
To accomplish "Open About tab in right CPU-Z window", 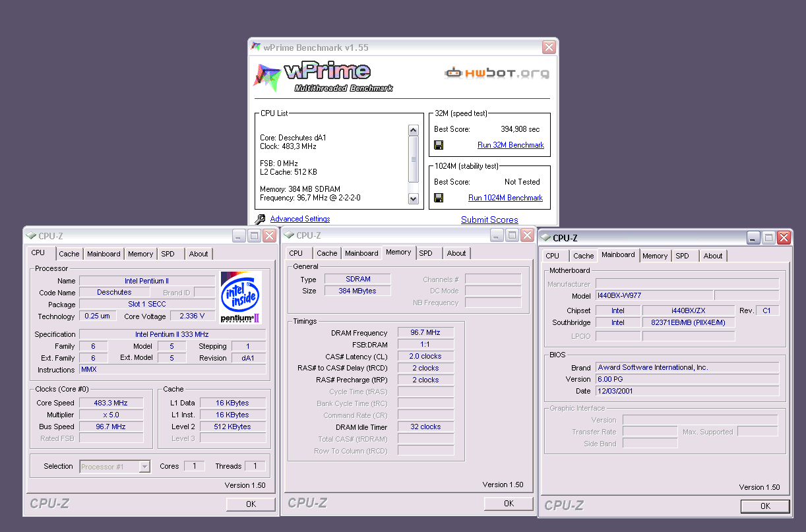I will point(713,256).
